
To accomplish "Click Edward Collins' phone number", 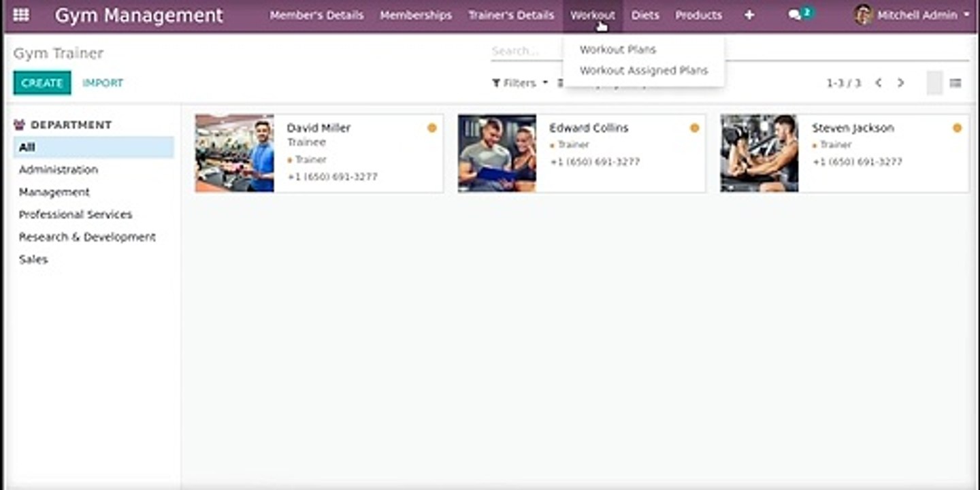I will tap(595, 162).
